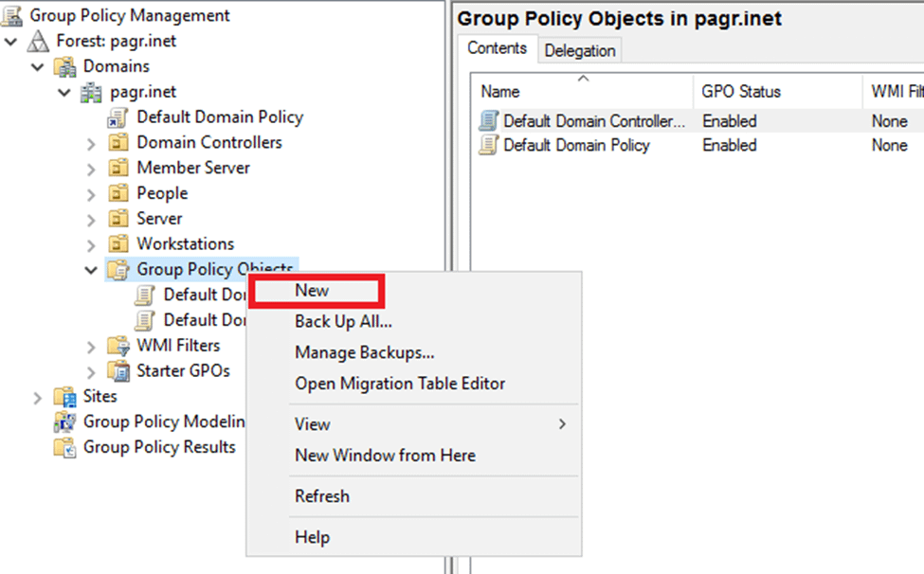Select Default Domain Controllers scroll icon in list
The image size is (924, 574).
pos(488,120)
